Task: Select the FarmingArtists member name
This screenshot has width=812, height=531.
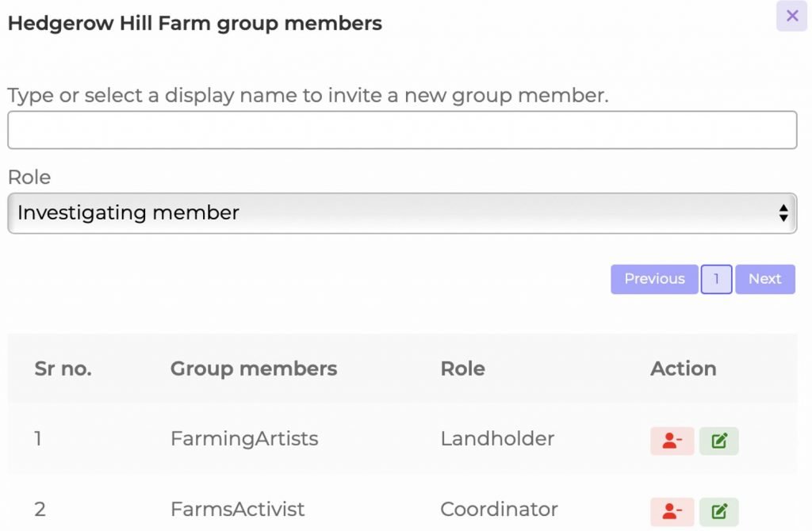Action: [x=244, y=439]
